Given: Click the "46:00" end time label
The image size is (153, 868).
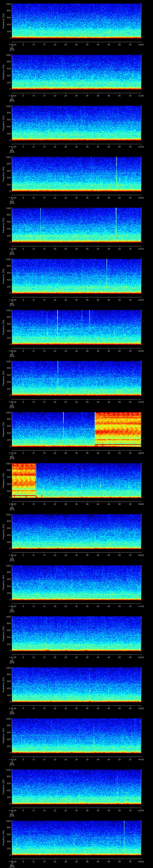Looking at the screenshot, I should 141,861.
